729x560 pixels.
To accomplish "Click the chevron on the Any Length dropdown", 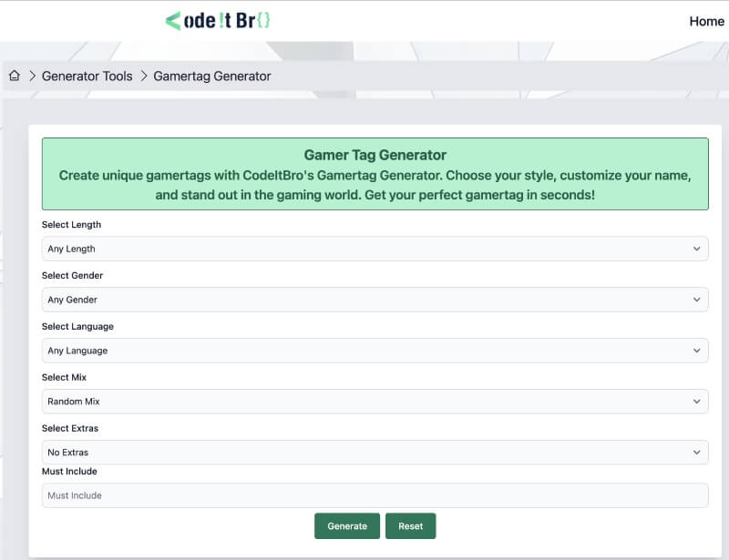I will click(696, 249).
